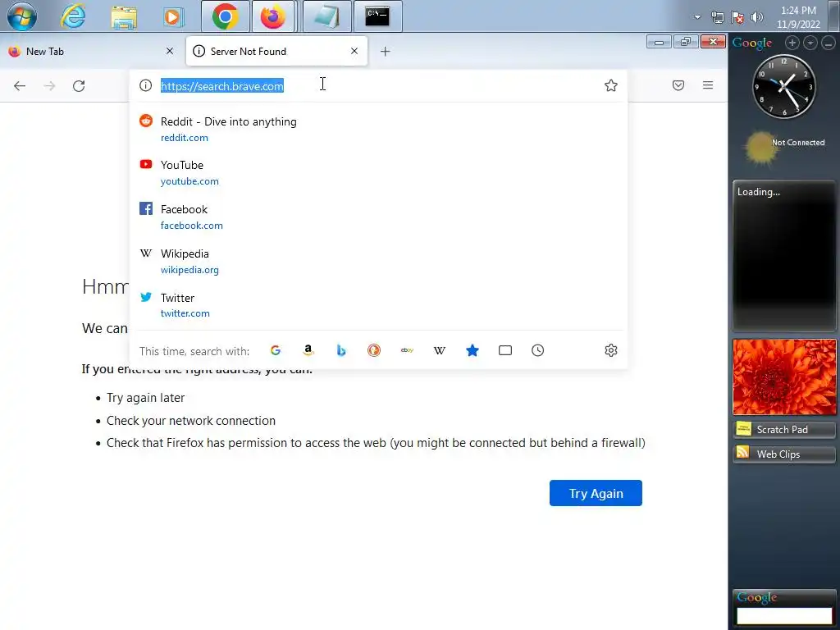
Task: Open the sidebar dropdown arrow menu
Action: pos(810,43)
